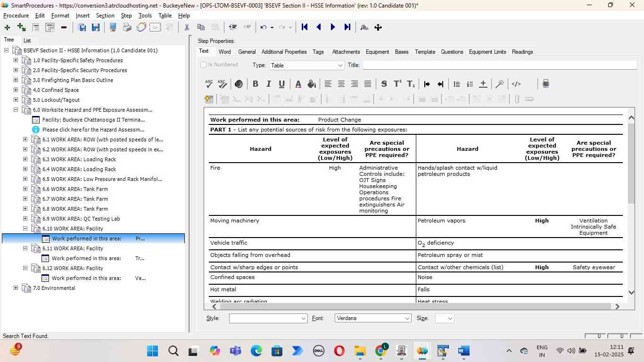Viewport: 644px width, 362px height.
Task: Toggle bold formatting
Action: [x=256, y=84]
